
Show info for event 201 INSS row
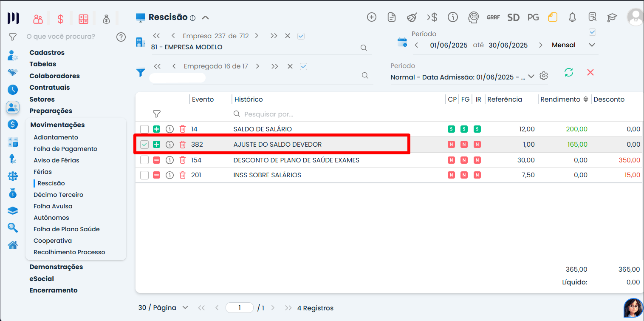[169, 175]
